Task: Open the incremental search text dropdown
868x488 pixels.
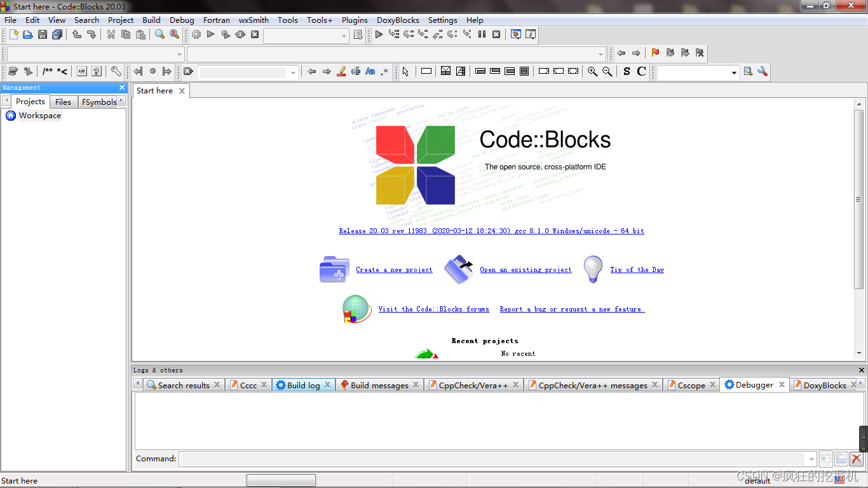Action: 248,72
